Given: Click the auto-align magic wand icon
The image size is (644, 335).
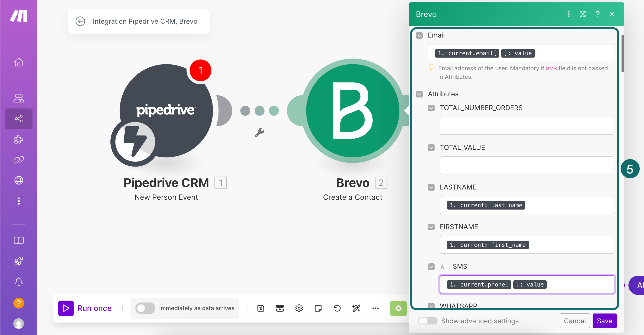Looking at the screenshot, I should click(356, 308).
